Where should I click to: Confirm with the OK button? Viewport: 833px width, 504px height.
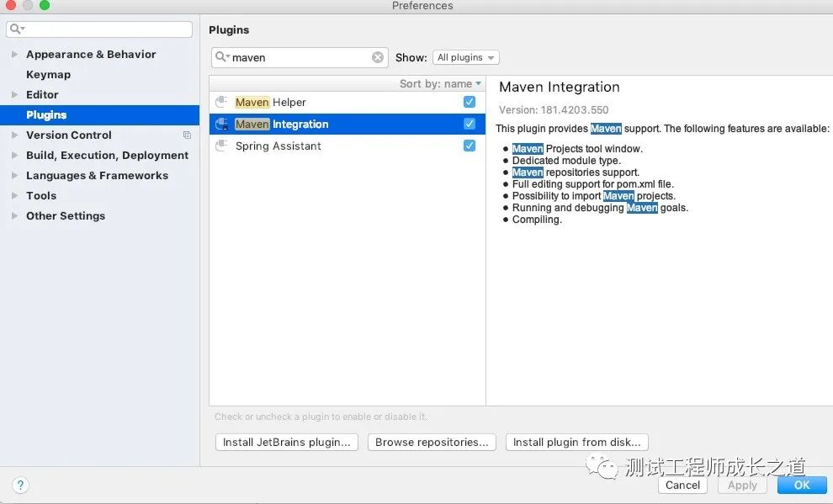[802, 485]
